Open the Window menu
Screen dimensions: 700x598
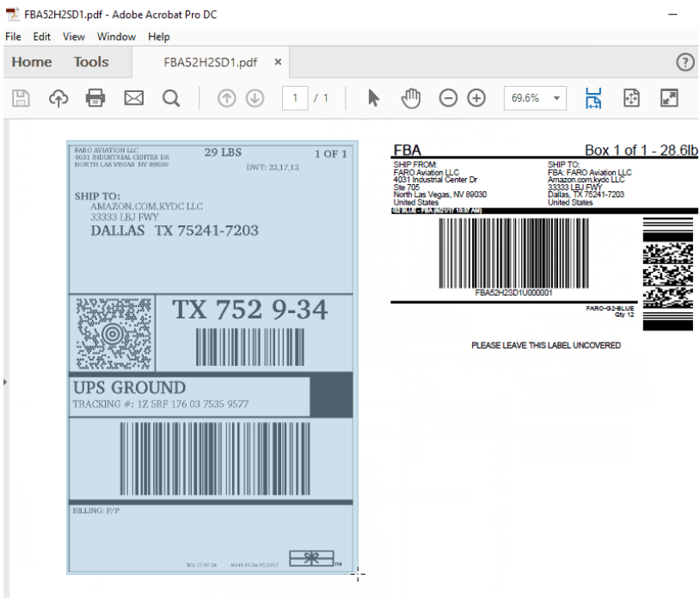[x=116, y=37]
